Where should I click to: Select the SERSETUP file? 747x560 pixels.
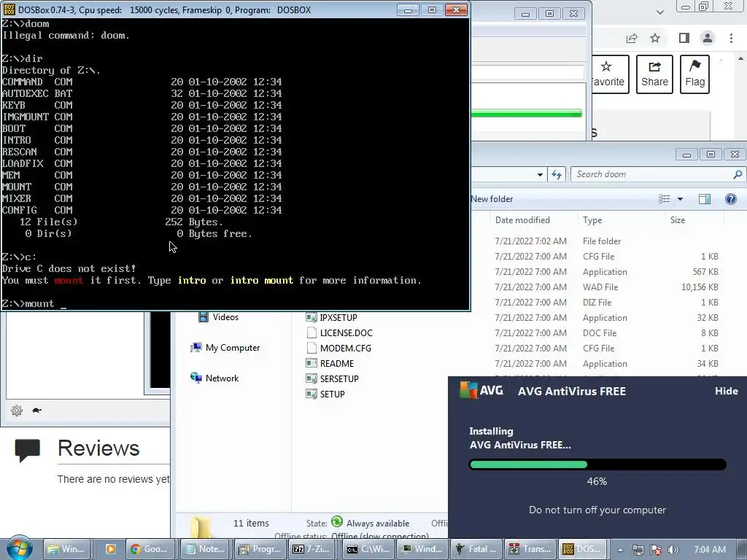click(x=332, y=378)
